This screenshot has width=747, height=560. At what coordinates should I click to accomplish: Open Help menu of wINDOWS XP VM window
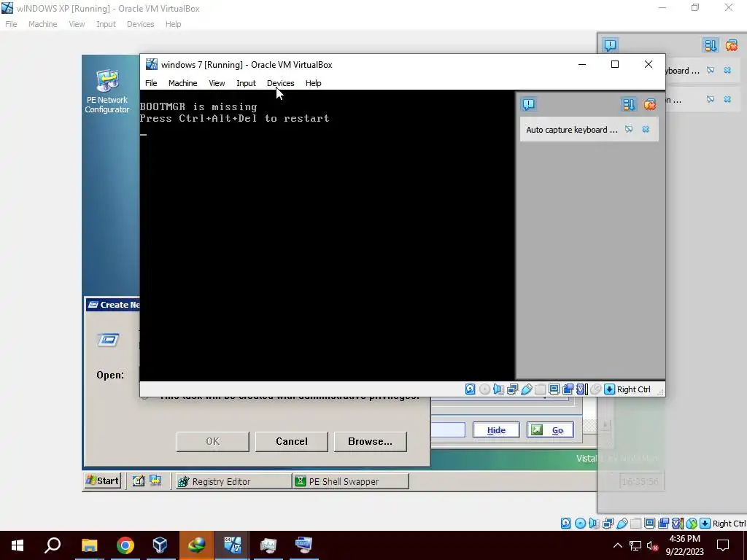(x=173, y=24)
